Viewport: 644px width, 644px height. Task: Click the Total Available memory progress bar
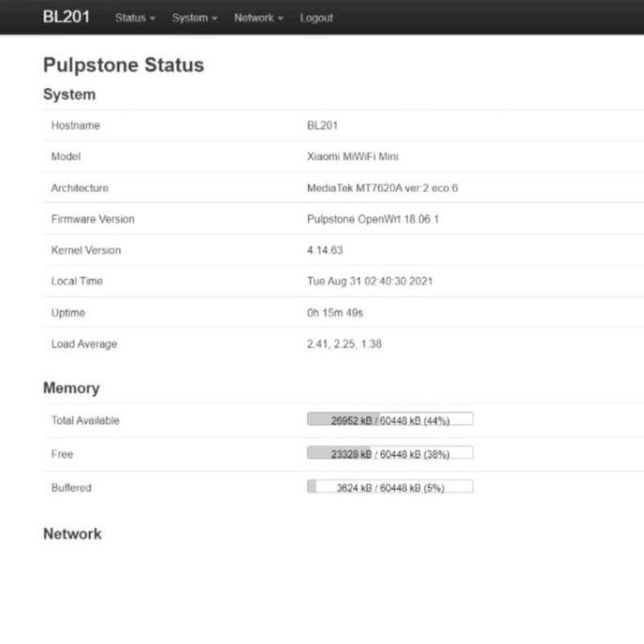tap(389, 420)
